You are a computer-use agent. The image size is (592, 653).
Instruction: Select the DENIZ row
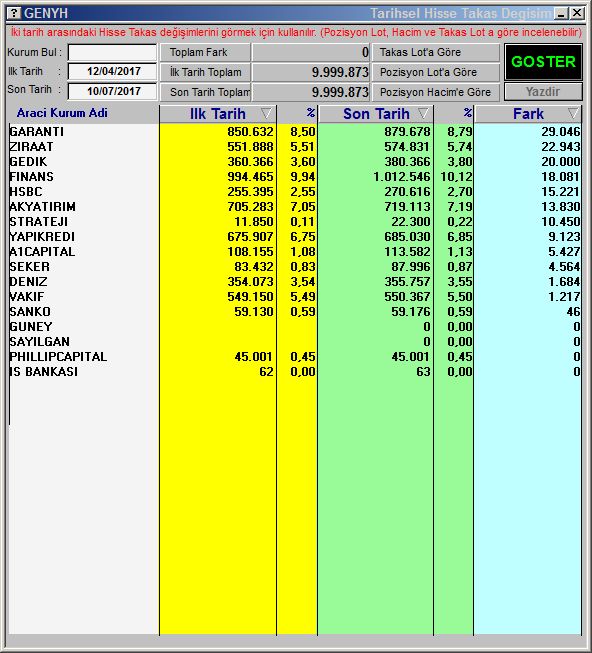click(295, 282)
